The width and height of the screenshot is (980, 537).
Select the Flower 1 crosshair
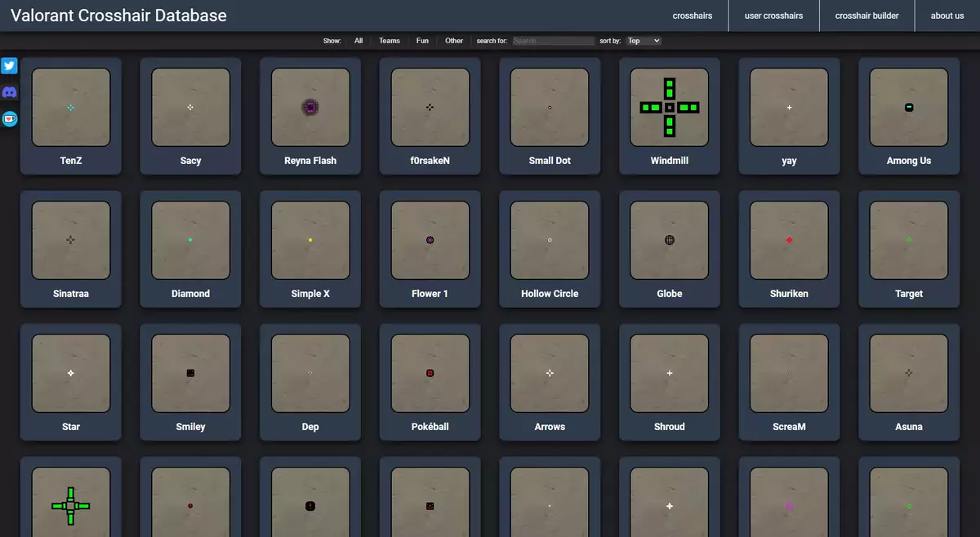[x=430, y=249]
